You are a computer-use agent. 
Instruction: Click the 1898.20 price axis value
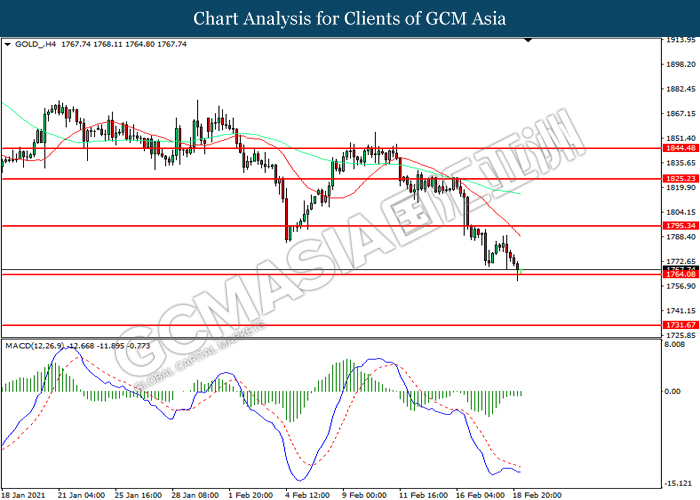[x=681, y=65]
